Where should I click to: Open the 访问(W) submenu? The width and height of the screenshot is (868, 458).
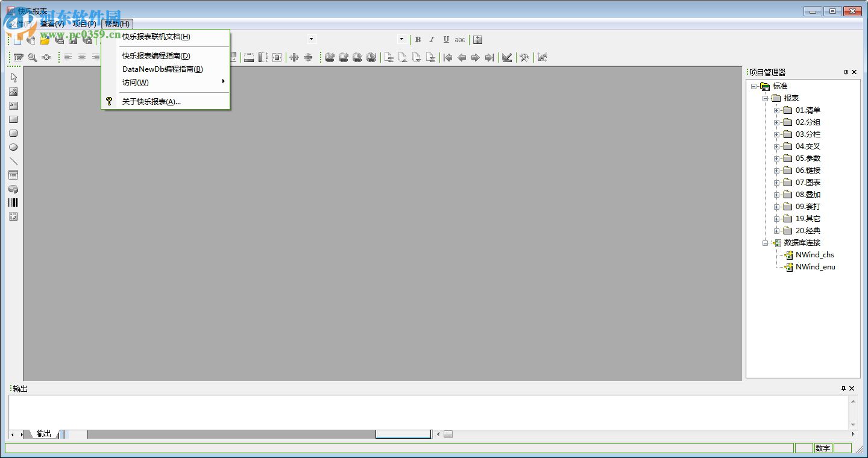tap(166, 83)
